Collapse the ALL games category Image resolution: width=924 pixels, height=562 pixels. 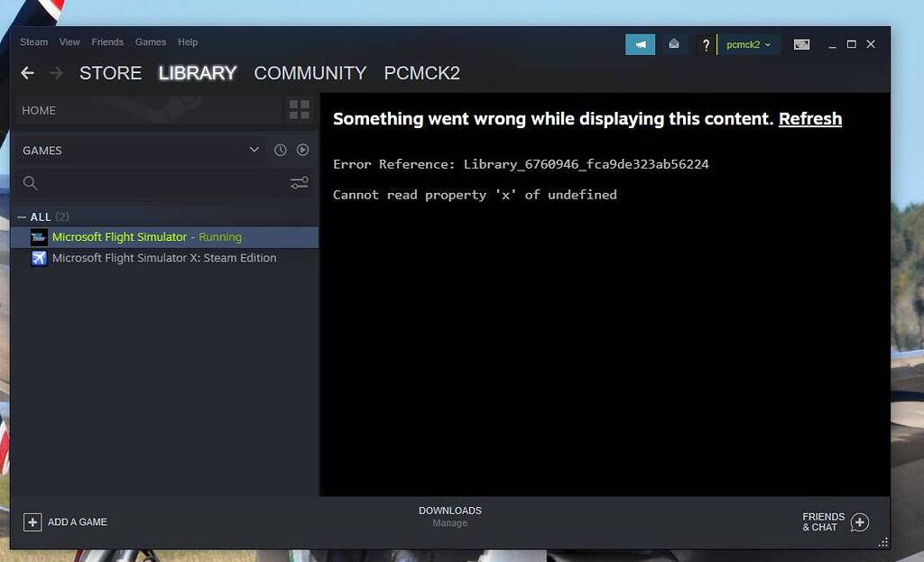pyautogui.click(x=23, y=217)
